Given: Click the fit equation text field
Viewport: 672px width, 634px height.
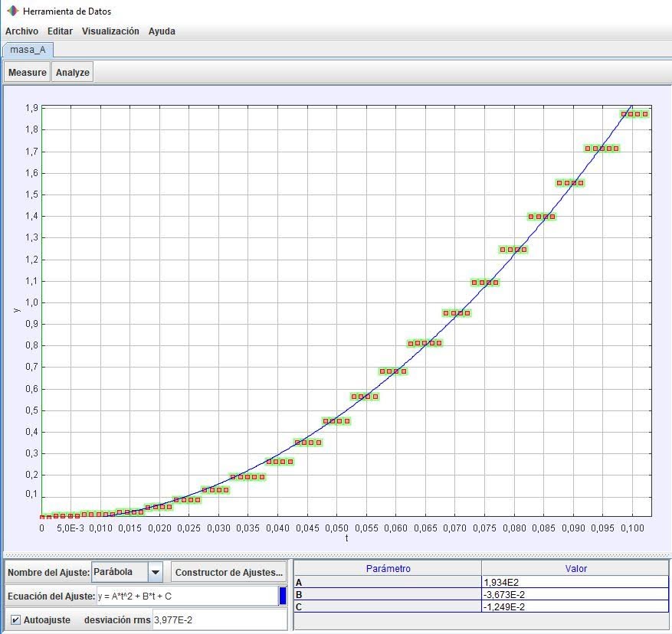Looking at the screenshot, I should click(186, 596).
